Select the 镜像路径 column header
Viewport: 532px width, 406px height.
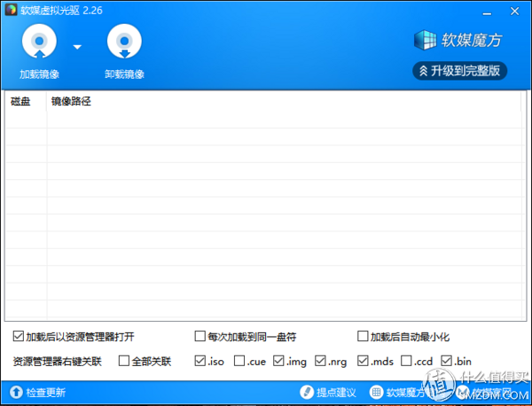click(71, 101)
